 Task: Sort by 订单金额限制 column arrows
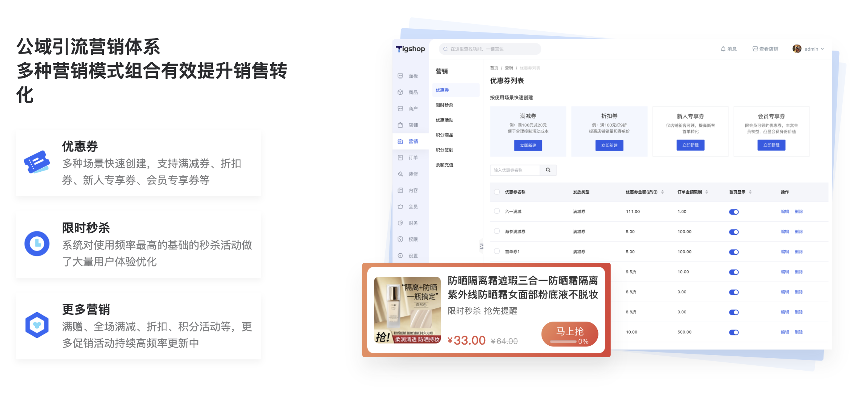pyautogui.click(x=706, y=192)
